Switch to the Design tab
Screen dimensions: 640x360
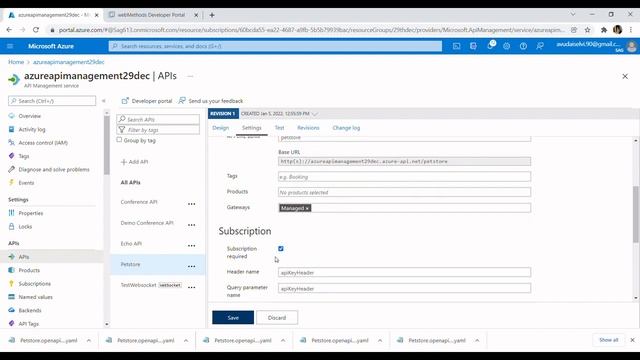(x=220, y=128)
